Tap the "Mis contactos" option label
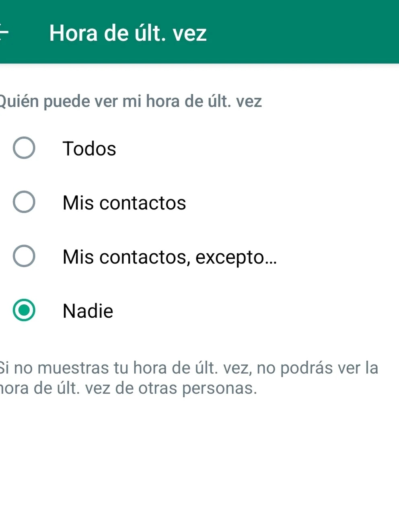This screenshot has height=532, width=399. tap(124, 203)
